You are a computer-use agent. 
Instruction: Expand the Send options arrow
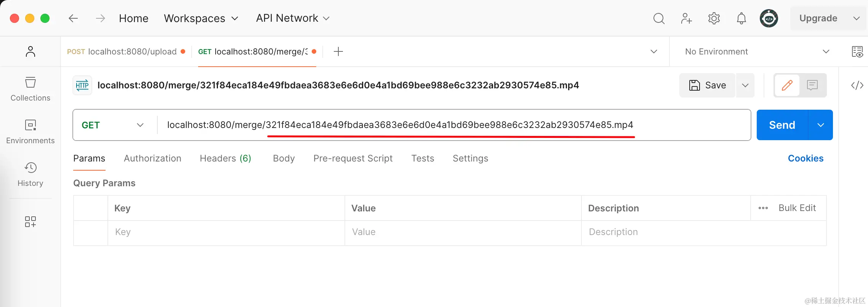[x=821, y=125]
